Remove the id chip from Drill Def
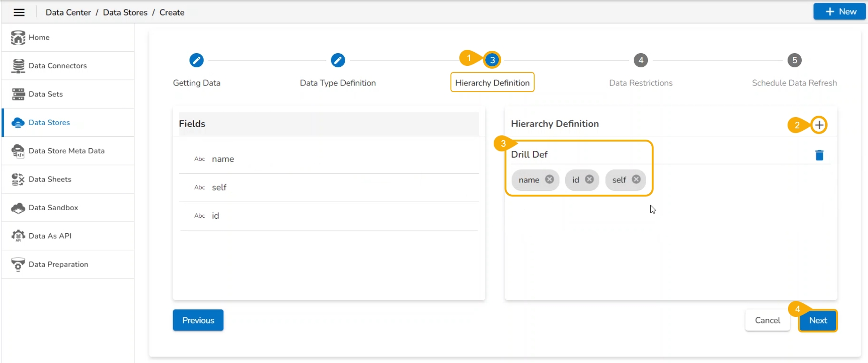 589,179
